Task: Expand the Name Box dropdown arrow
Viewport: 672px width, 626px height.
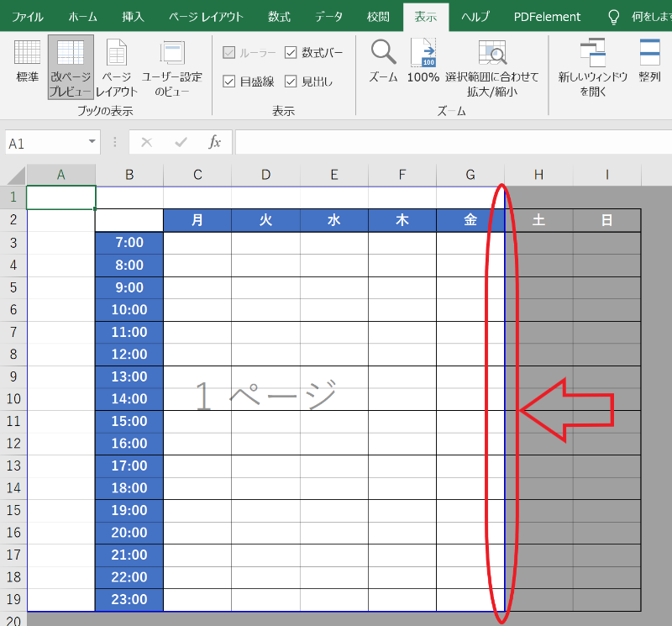Action: pyautogui.click(x=92, y=142)
